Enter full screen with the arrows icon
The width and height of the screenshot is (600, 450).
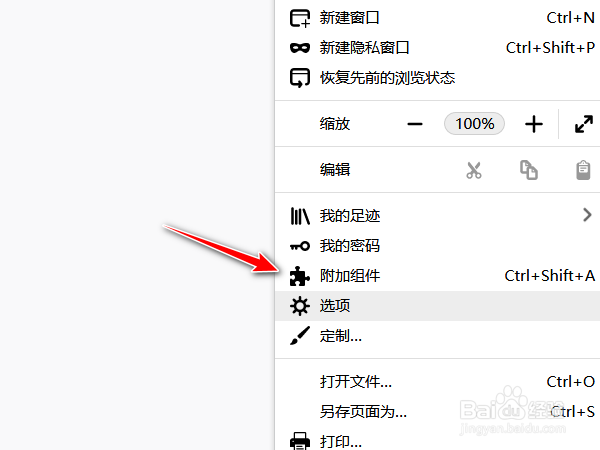pos(584,124)
